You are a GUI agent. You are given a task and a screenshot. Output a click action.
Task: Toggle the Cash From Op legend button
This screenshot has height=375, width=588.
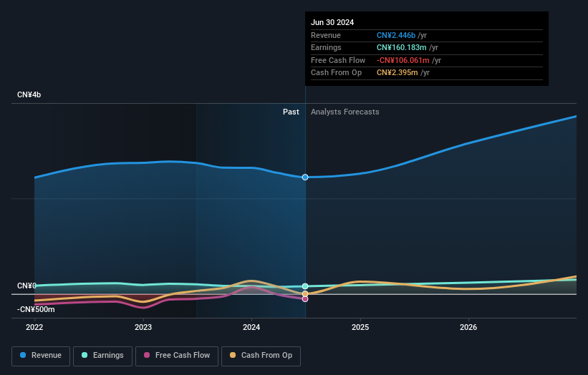(261, 356)
